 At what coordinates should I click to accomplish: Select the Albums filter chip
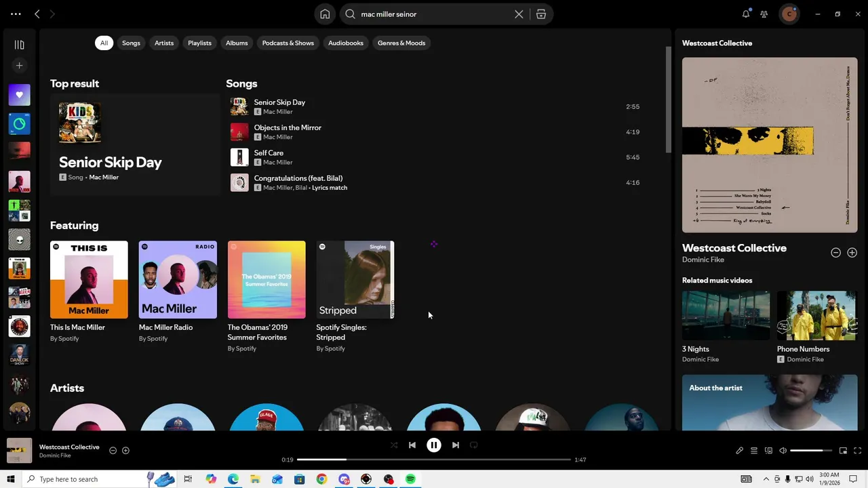pyautogui.click(x=237, y=43)
